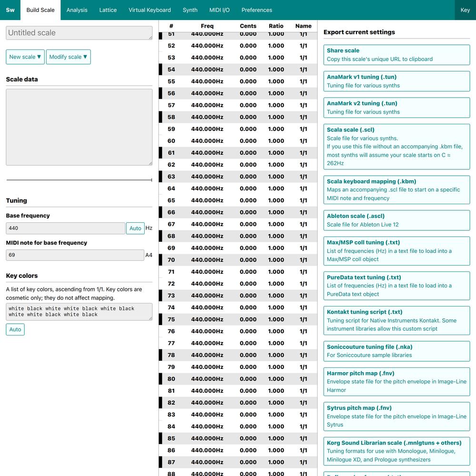
Task: Click Auto button next to Base frequency
Action: pos(135,228)
